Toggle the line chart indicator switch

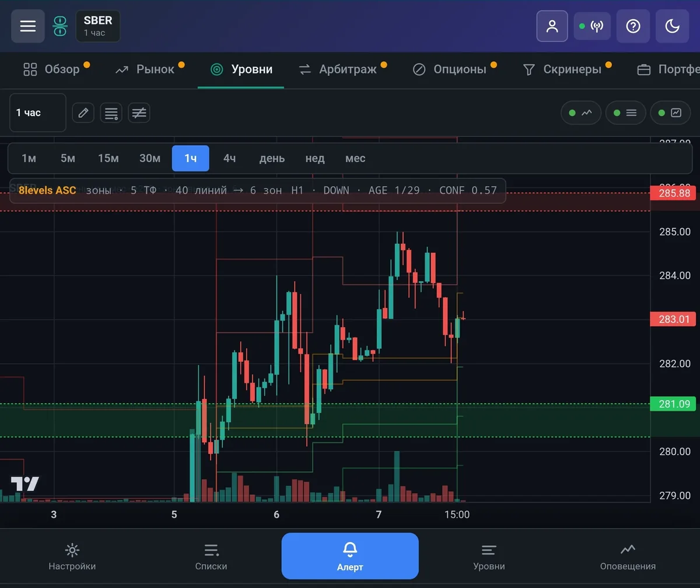(581, 113)
